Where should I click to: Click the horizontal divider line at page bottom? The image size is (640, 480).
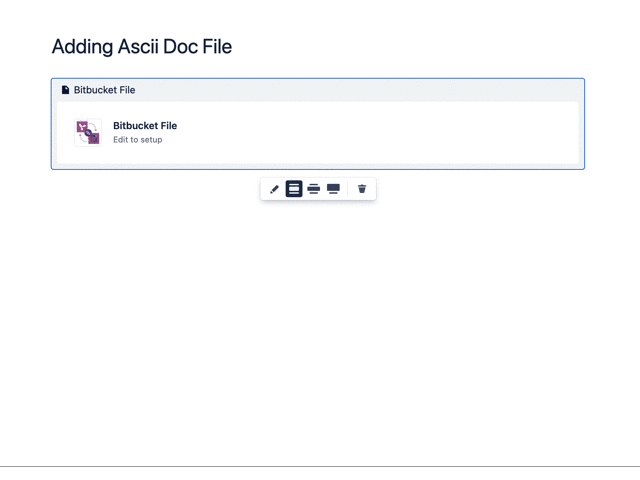[320, 466]
